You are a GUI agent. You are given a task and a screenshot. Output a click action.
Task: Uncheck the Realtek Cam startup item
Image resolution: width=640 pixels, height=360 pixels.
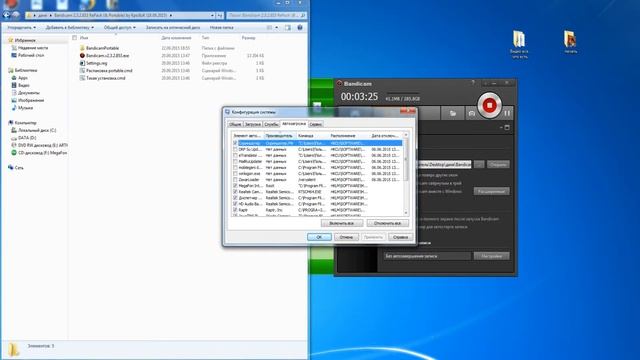(235, 192)
